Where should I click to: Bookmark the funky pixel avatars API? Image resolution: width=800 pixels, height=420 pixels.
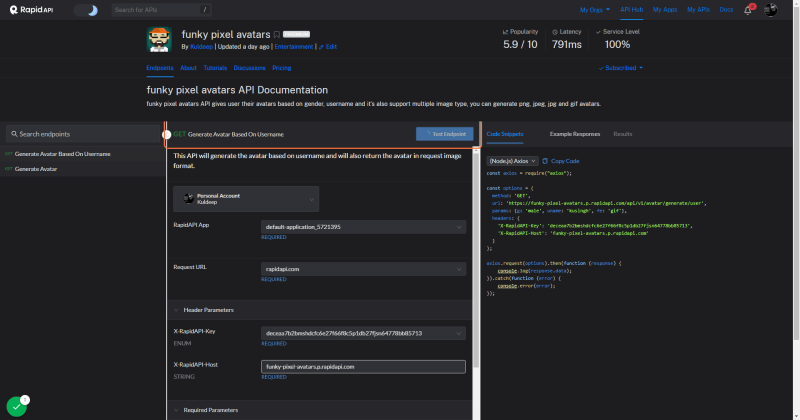(277, 35)
